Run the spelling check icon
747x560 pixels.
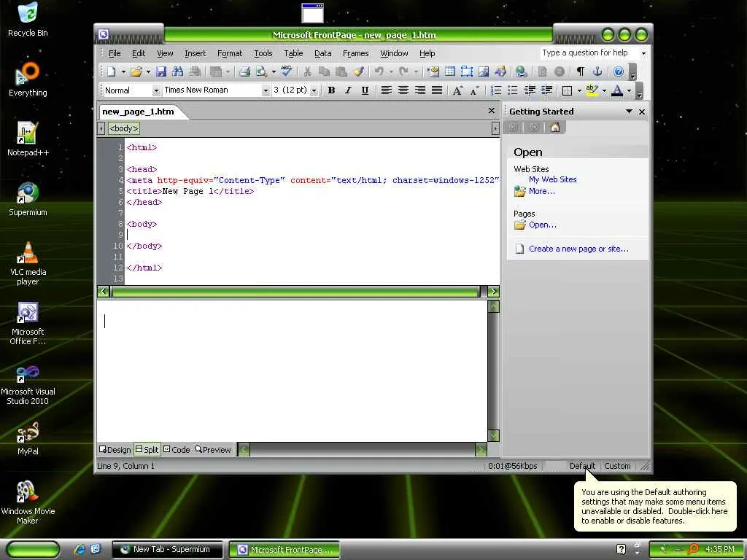click(286, 72)
